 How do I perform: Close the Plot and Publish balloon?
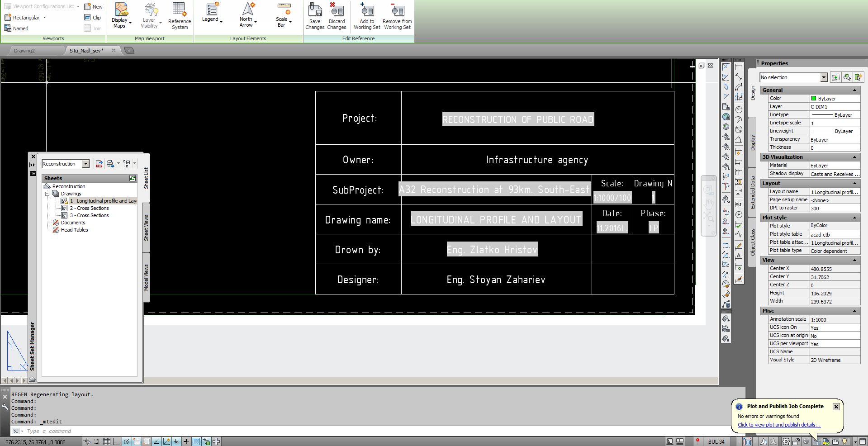tap(836, 406)
